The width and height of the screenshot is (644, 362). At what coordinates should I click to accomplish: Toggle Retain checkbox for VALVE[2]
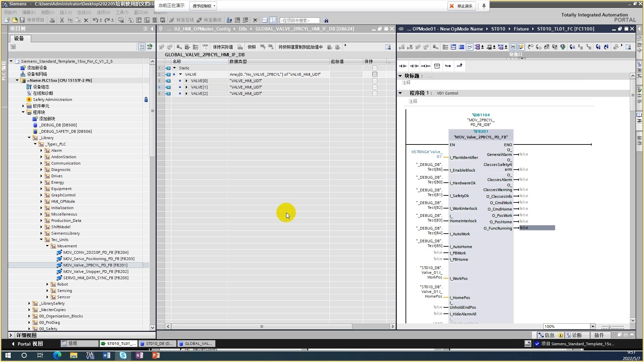pos(375,94)
